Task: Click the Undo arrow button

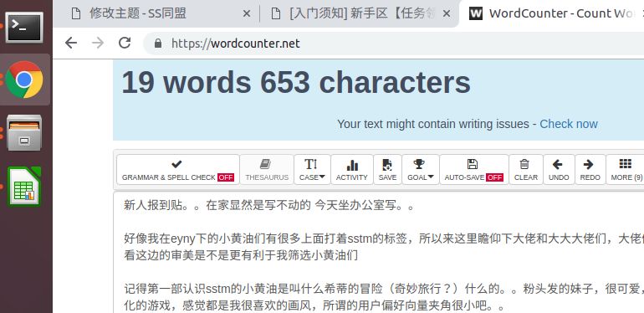Action: click(x=559, y=170)
